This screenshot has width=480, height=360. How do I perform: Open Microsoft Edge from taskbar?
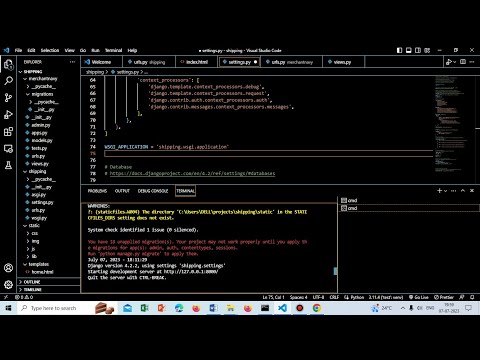(179, 308)
